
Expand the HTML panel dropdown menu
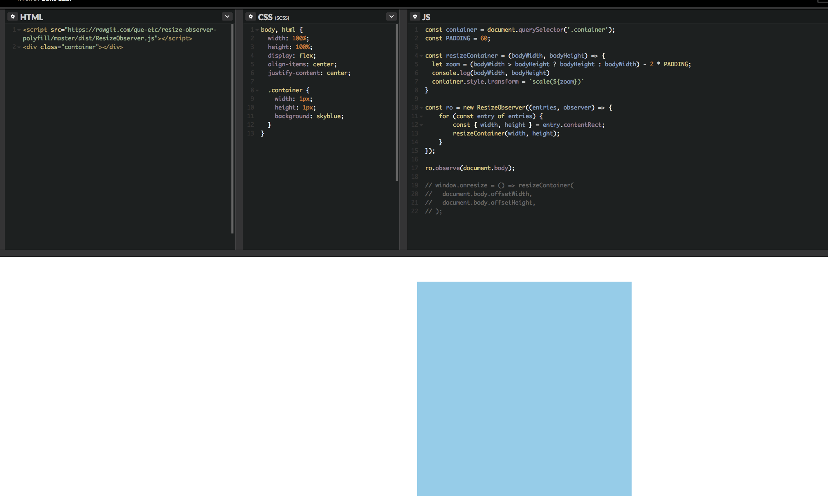point(227,16)
